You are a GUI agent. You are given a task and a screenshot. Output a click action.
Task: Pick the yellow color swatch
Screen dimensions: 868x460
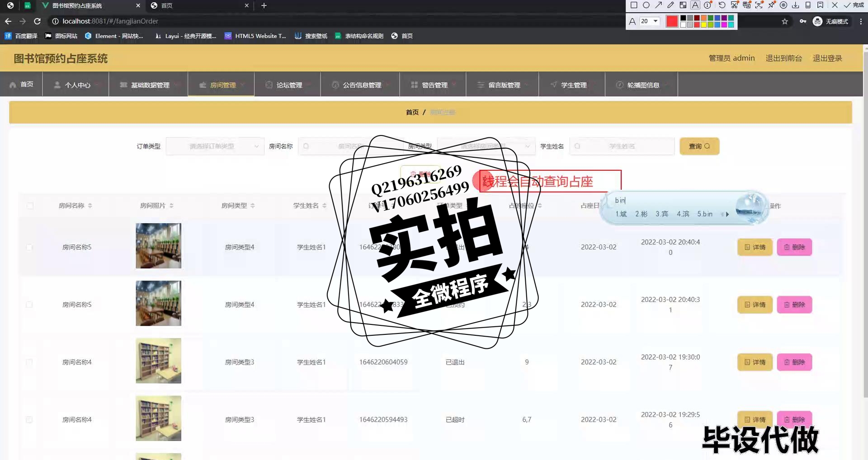(x=704, y=24)
